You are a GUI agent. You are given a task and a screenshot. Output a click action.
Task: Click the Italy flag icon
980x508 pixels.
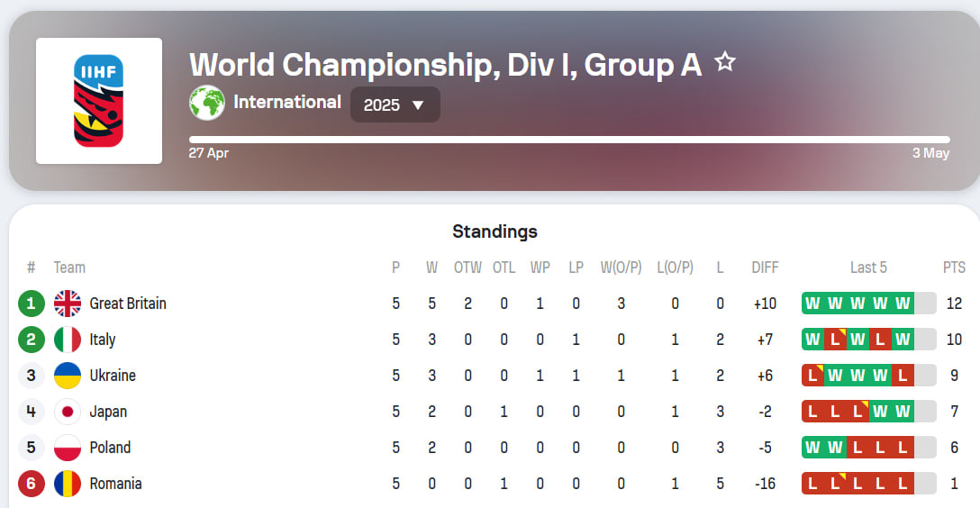[x=68, y=340]
